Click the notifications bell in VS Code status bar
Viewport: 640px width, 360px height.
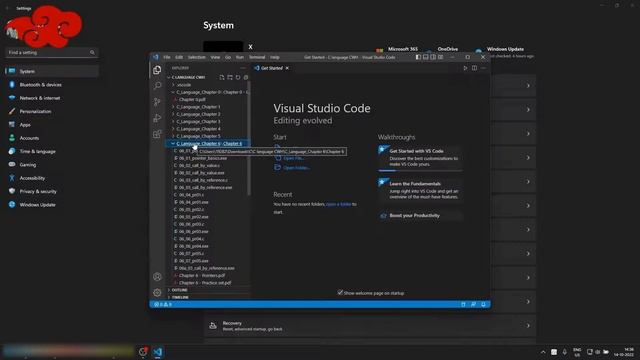483,304
